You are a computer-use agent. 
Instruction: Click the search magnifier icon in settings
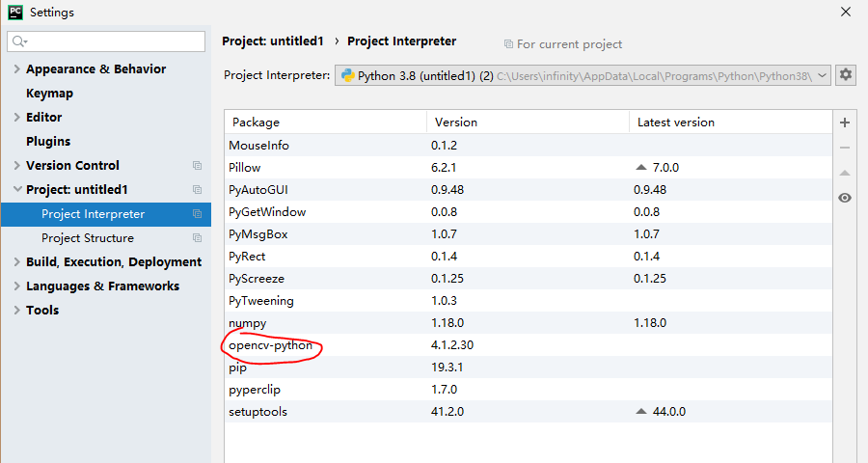pos(19,41)
